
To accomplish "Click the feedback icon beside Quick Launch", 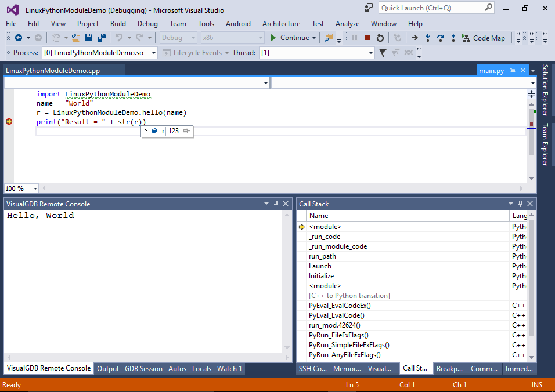I will [x=369, y=8].
